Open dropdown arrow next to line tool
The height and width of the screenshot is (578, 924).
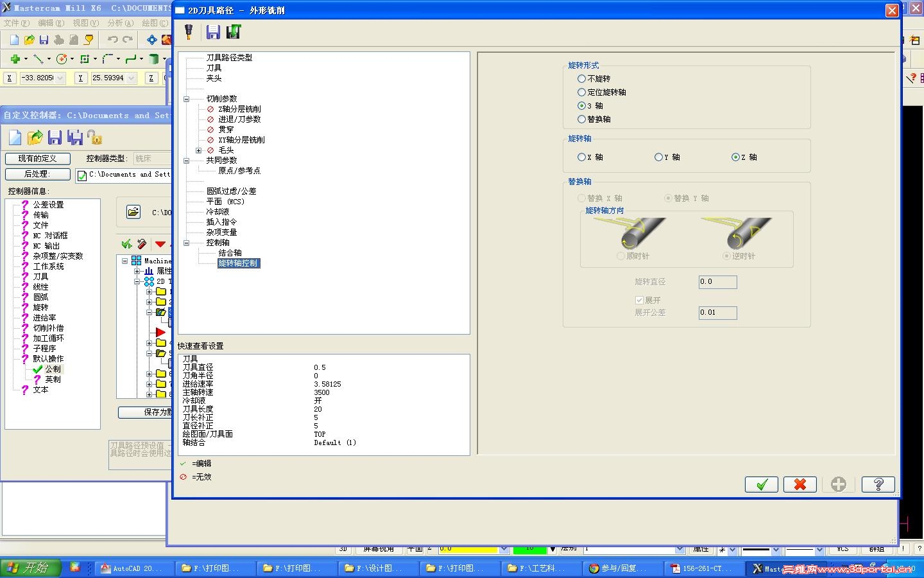click(x=49, y=59)
